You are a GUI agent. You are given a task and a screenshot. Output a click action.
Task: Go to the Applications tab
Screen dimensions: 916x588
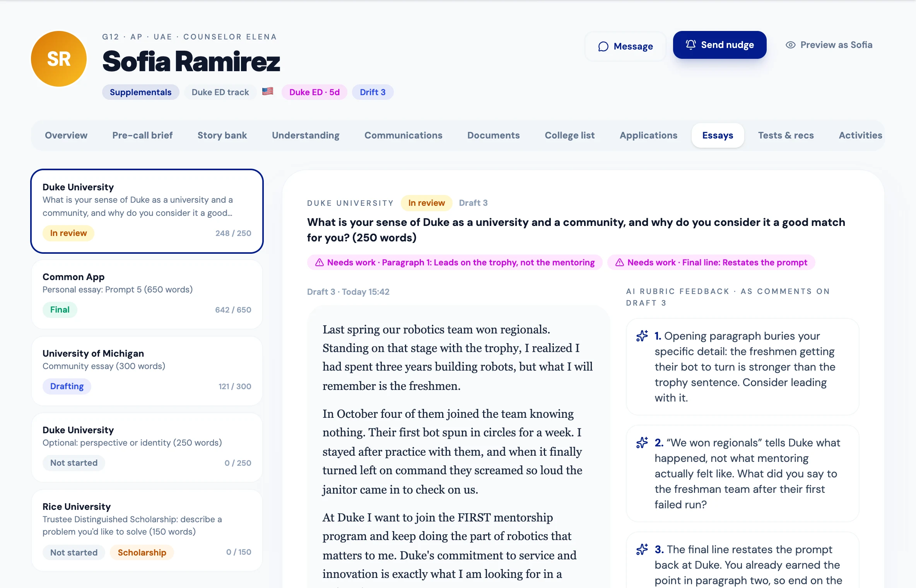[x=648, y=135]
